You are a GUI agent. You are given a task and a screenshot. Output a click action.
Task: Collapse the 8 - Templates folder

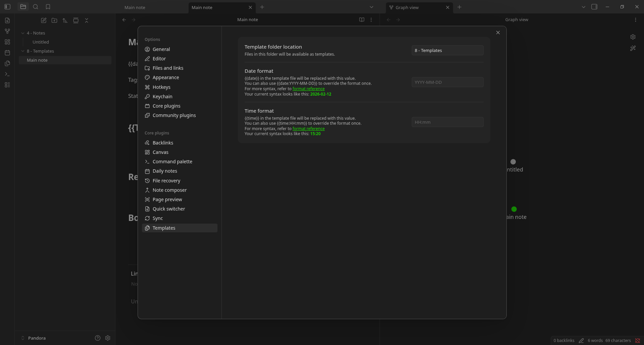pyautogui.click(x=23, y=51)
